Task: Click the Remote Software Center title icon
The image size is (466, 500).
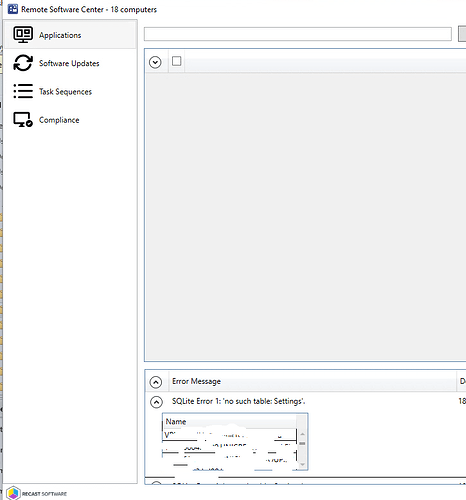Action: (x=13, y=9)
